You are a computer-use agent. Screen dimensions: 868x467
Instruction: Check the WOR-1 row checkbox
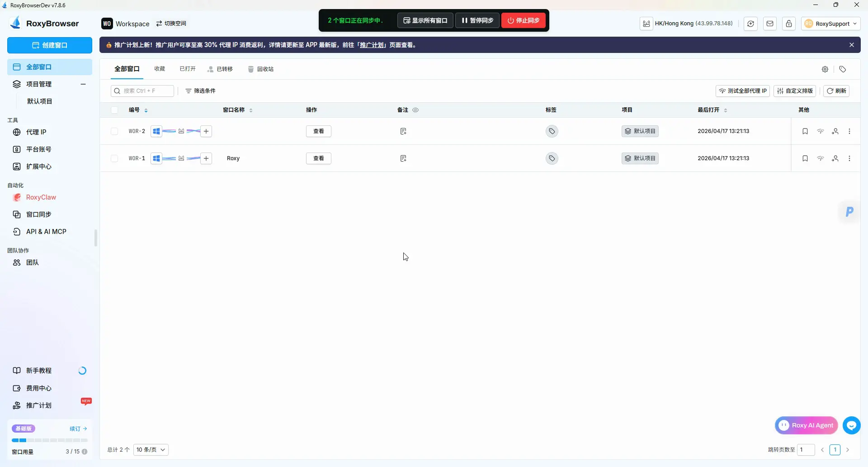(x=114, y=158)
